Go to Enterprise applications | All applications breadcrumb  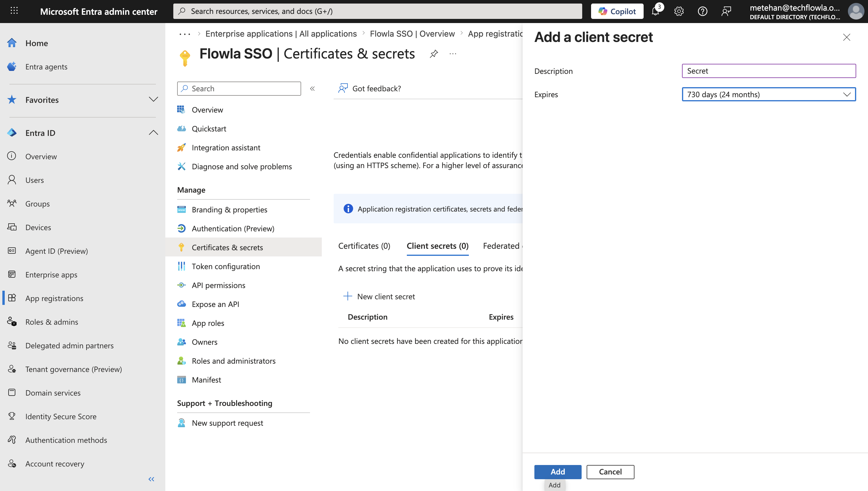[281, 34]
